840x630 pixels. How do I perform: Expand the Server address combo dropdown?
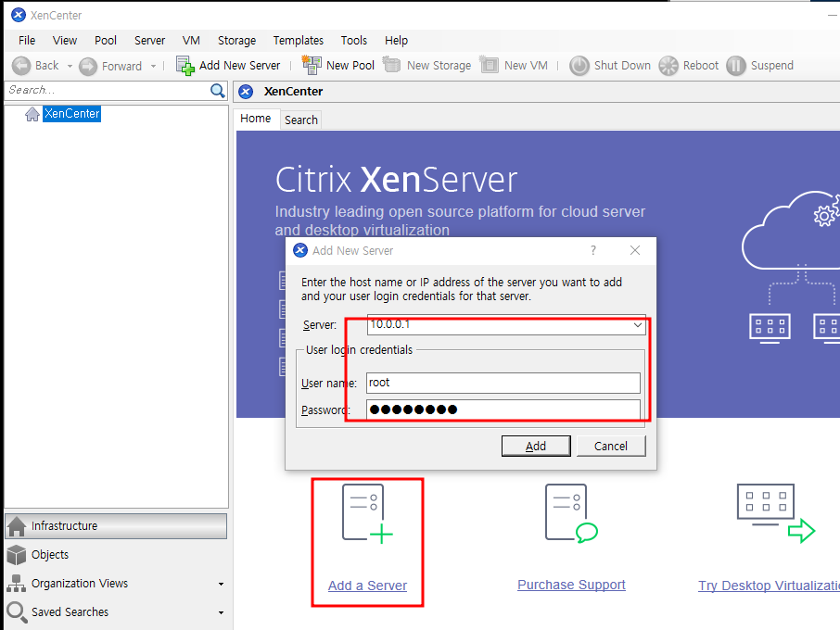tap(638, 324)
